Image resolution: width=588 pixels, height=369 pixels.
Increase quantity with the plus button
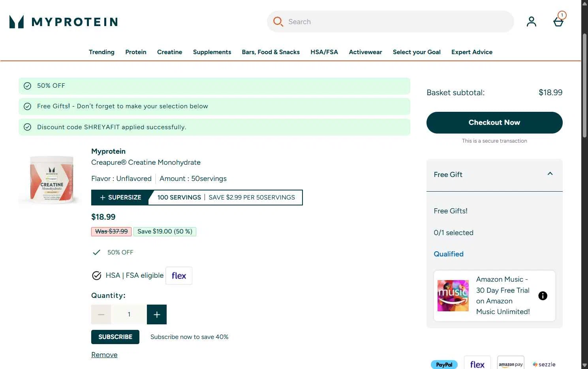(x=157, y=314)
